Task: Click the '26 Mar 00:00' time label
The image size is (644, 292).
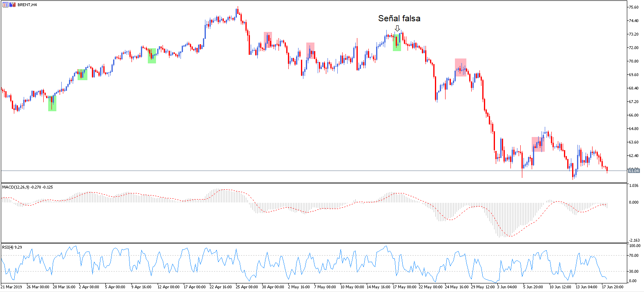Action: (38, 287)
